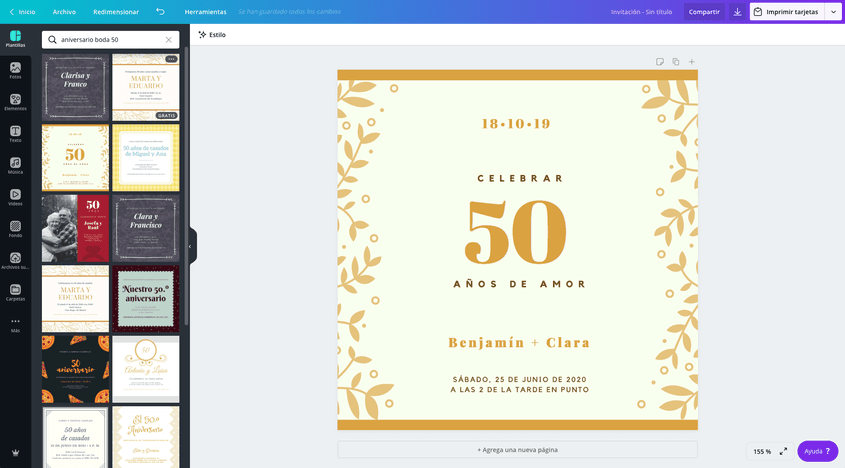Image resolution: width=845 pixels, height=468 pixels.
Task: Select the Nuestro 50.° aniversario template
Action: (x=146, y=299)
